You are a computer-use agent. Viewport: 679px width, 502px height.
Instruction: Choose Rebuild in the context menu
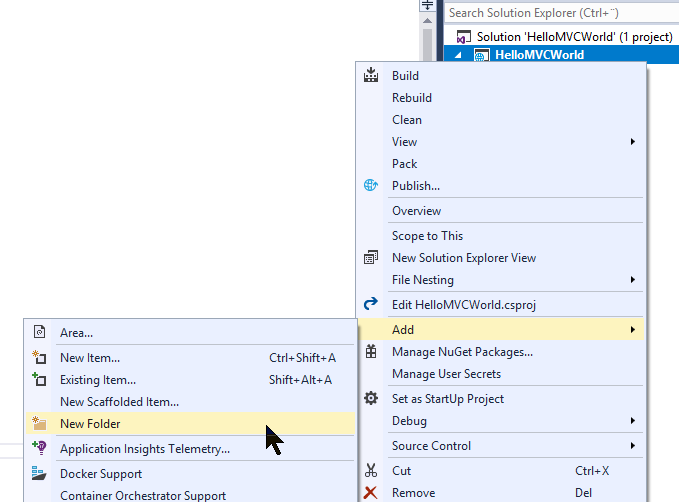(501, 97)
